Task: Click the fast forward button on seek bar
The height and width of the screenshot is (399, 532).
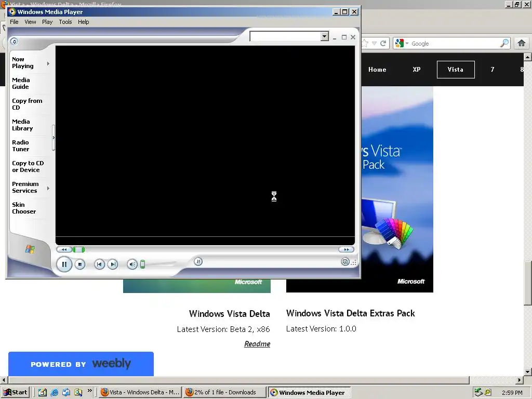Action: pyautogui.click(x=346, y=250)
